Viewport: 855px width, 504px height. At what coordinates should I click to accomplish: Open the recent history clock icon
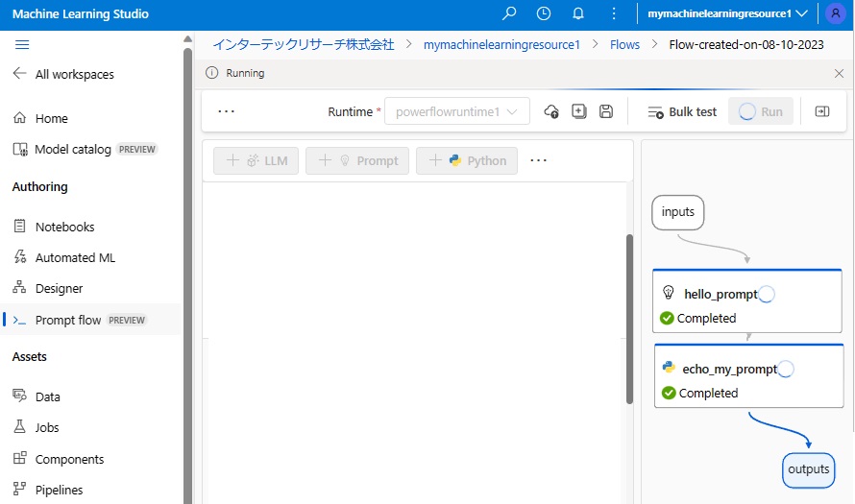(x=544, y=13)
